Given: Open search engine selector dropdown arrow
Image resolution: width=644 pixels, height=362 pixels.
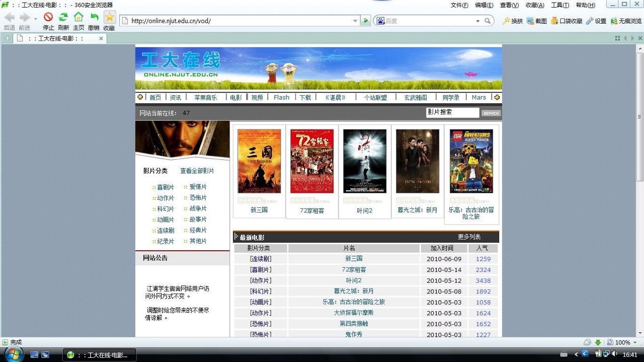Looking at the screenshot, I should click(x=477, y=21).
